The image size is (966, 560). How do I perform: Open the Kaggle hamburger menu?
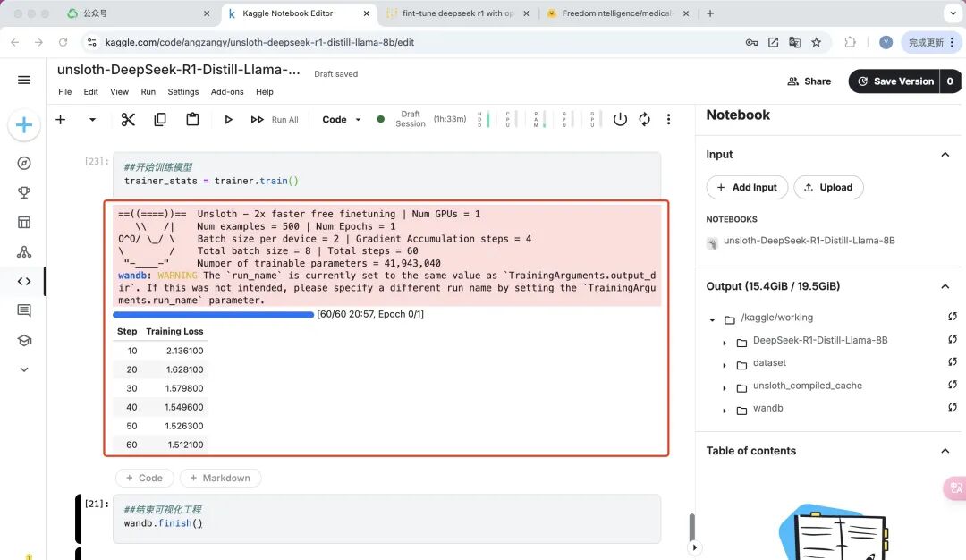(x=24, y=81)
